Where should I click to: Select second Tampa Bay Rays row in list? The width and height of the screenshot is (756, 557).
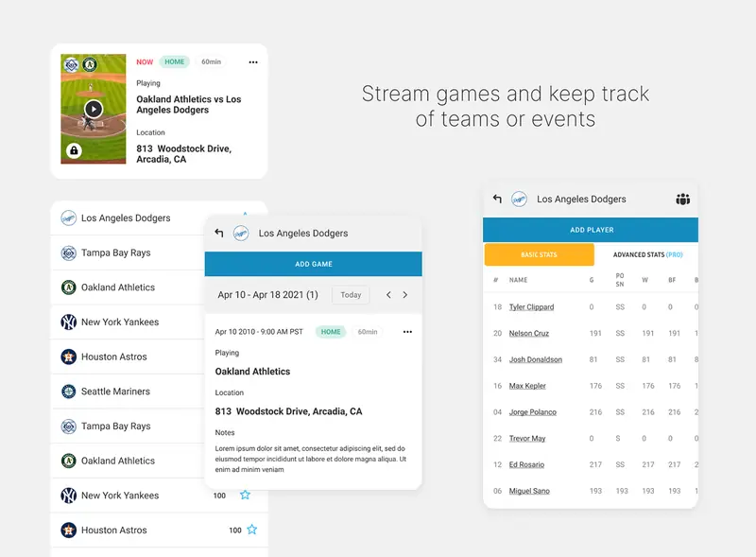[x=128, y=426]
